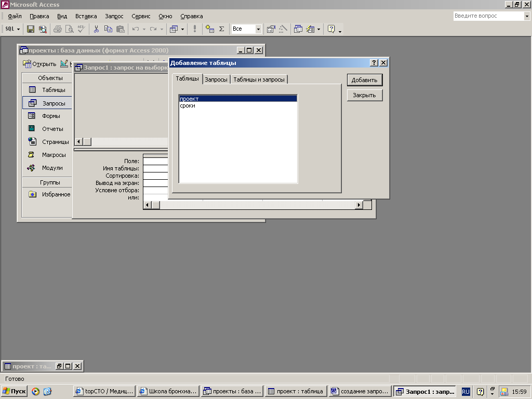
Task: Open the Top Values 'Все' combo box
Action: click(246, 29)
